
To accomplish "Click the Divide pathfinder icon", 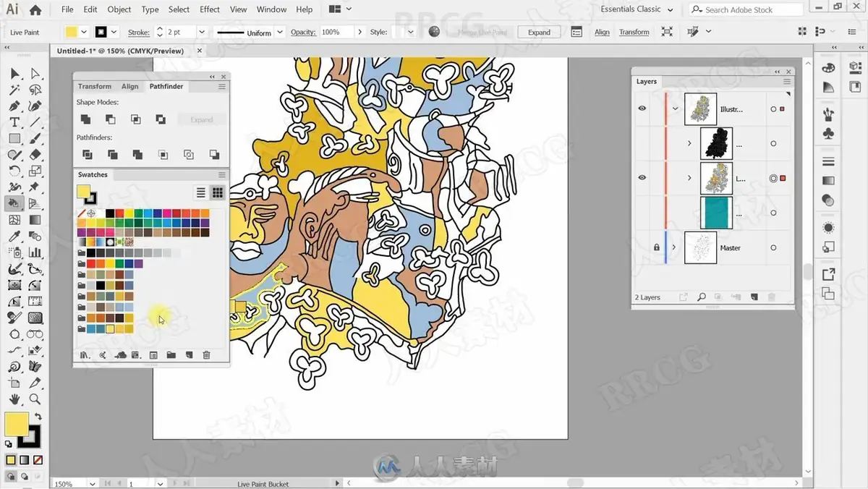I will coord(88,154).
